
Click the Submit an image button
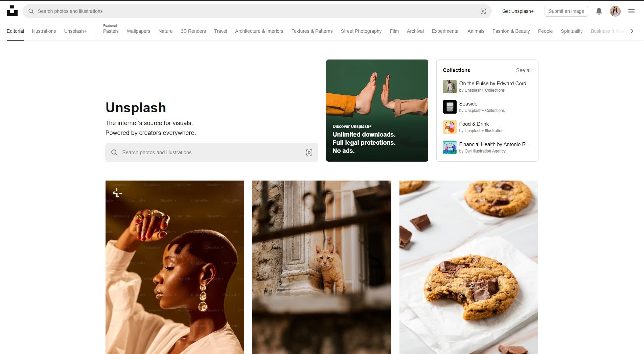click(x=566, y=11)
